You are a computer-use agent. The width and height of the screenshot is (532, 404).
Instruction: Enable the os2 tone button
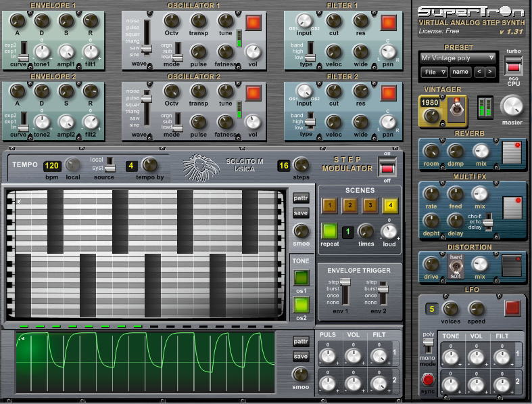[301, 305]
